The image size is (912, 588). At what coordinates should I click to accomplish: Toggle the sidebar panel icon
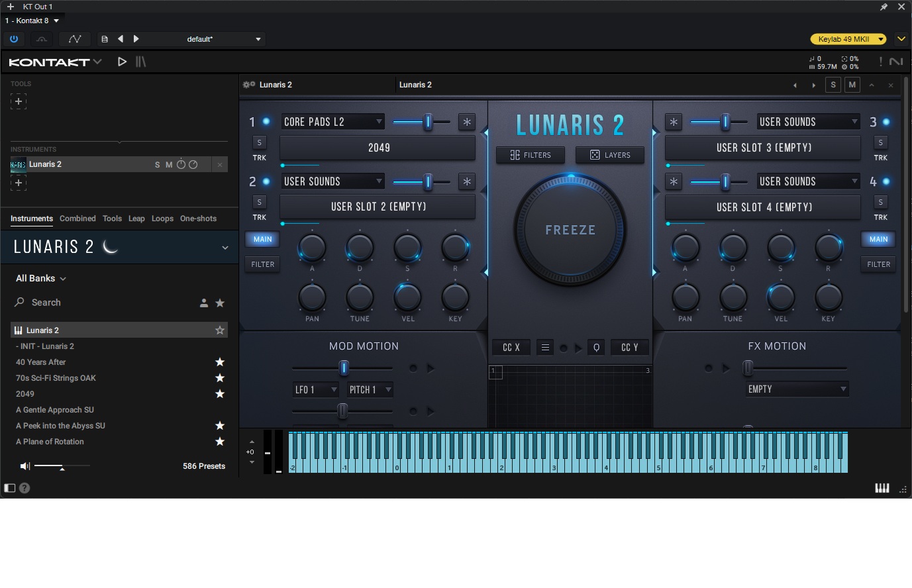(10, 488)
